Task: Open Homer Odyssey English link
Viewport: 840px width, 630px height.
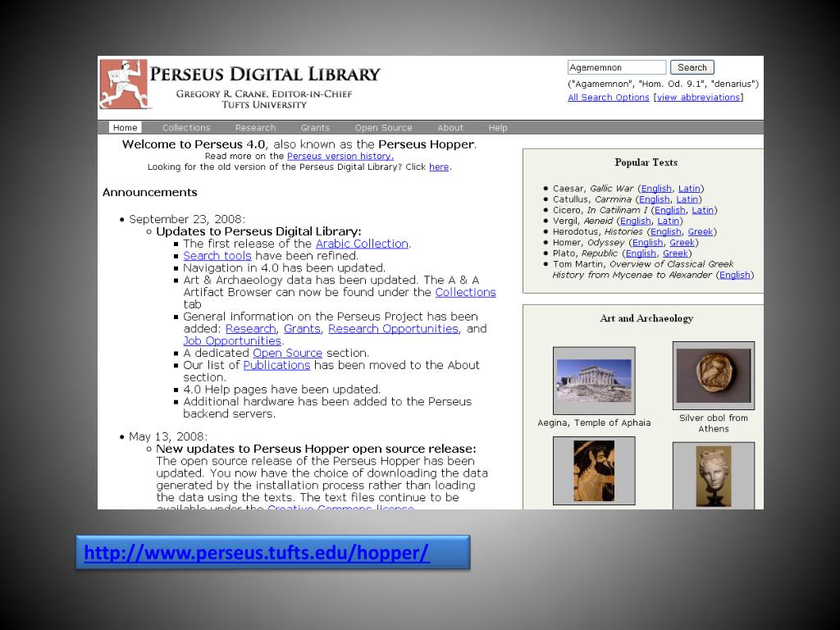Action: click(648, 242)
